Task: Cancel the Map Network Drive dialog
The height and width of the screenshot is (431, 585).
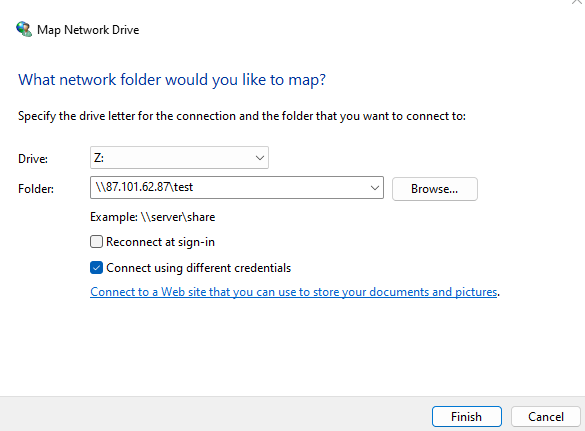Action: click(546, 416)
